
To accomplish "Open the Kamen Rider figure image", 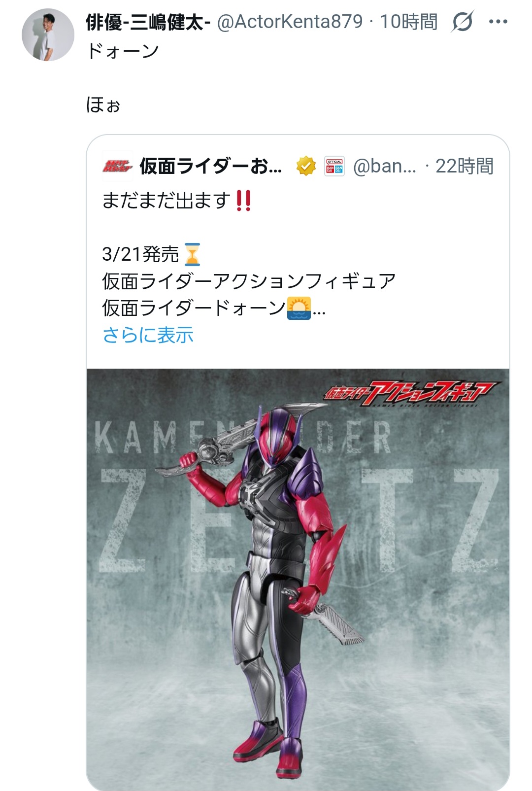I will click(x=298, y=580).
